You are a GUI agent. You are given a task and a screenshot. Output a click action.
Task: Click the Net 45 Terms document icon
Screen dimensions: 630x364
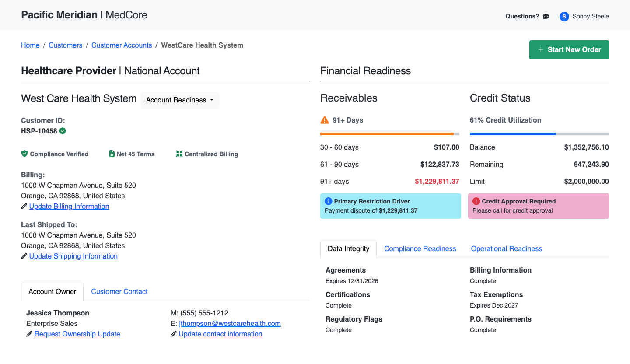pos(112,154)
